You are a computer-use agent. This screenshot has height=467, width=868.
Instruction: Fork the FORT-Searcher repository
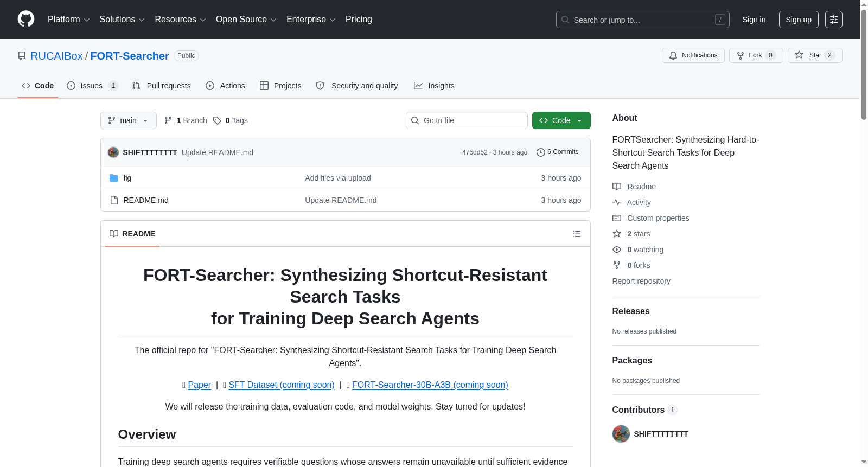click(x=756, y=55)
